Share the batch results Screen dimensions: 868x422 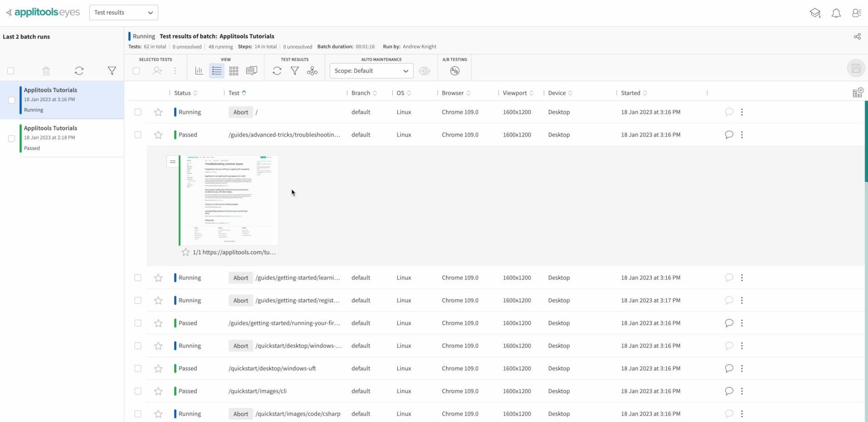[x=857, y=36]
